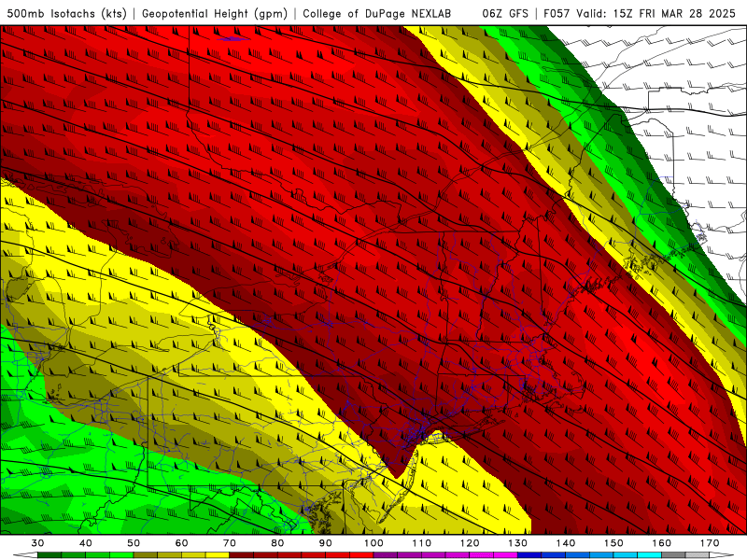Click the 'F057' forecast hour label

(x=557, y=13)
